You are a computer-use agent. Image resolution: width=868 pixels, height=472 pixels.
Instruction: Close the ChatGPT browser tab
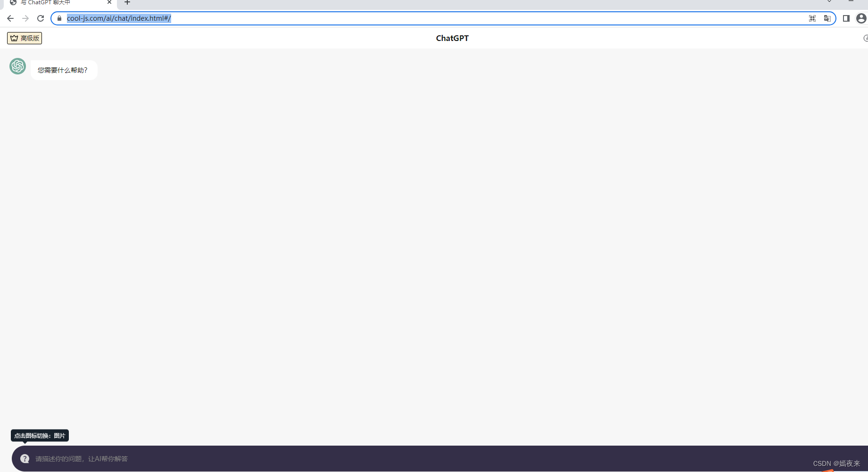(109, 2)
